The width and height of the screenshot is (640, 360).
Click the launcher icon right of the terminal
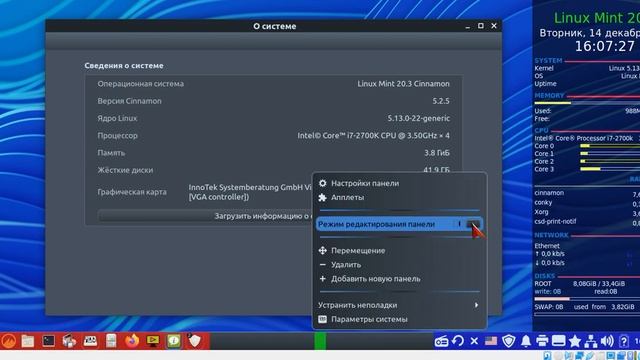69,341
